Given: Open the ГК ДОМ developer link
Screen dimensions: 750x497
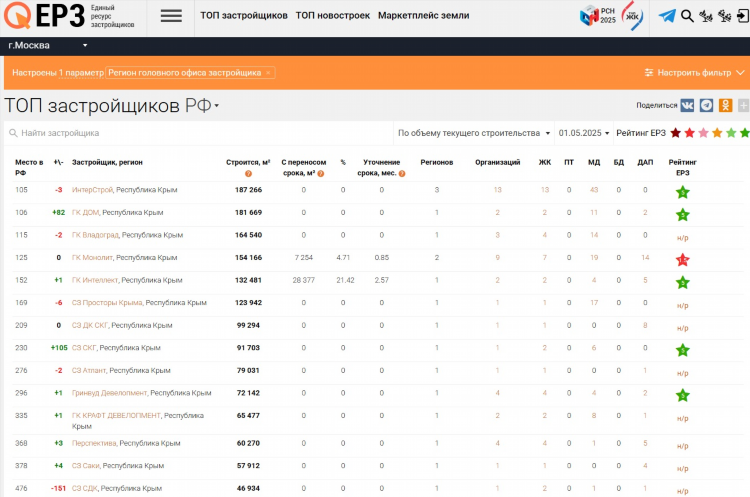Looking at the screenshot, I should click(x=86, y=212).
